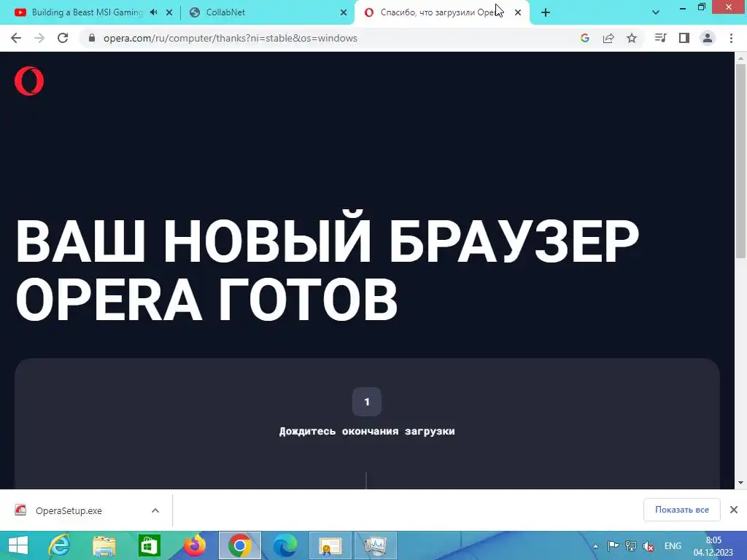
Task: Open the Chrome side panel
Action: click(684, 38)
